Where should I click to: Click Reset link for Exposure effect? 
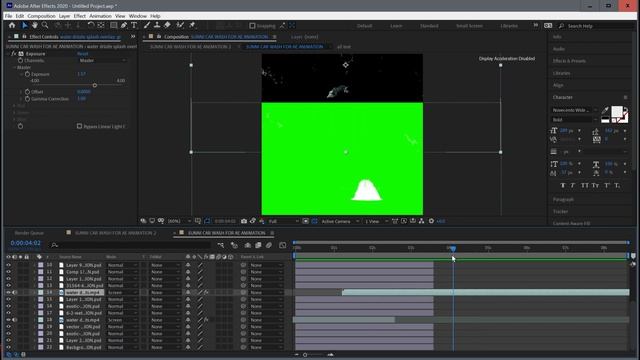(x=82, y=53)
